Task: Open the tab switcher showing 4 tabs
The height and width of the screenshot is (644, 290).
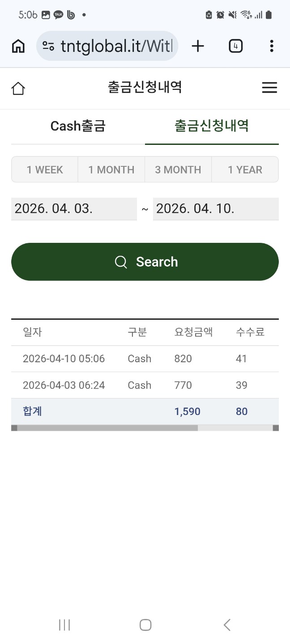Action: click(x=235, y=46)
